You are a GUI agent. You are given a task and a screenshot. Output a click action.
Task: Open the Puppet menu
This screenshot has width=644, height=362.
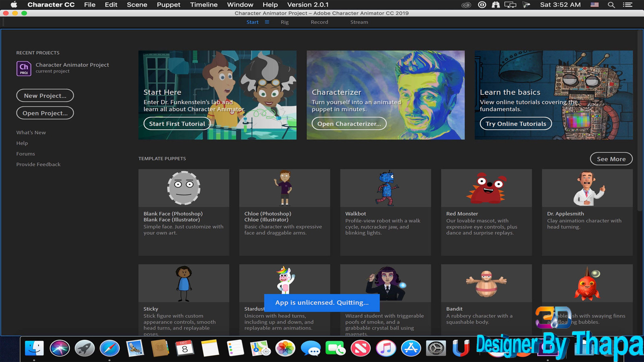[169, 5]
